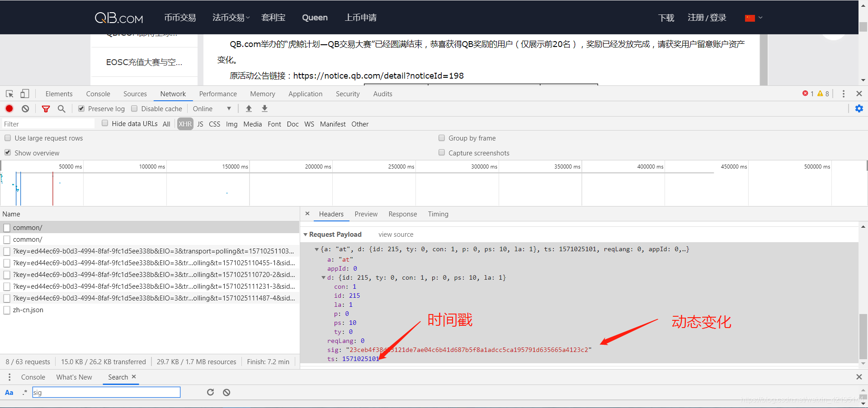Select the JS filter type

coord(200,124)
